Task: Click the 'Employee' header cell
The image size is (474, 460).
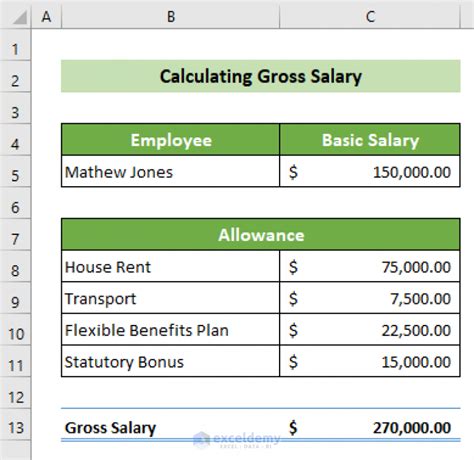Action: click(170, 140)
